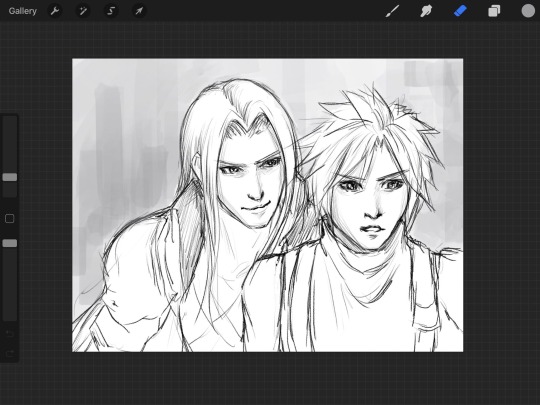This screenshot has width=540, height=405.
Task: Activate the Transform arrow tool
Action: pos(139,11)
